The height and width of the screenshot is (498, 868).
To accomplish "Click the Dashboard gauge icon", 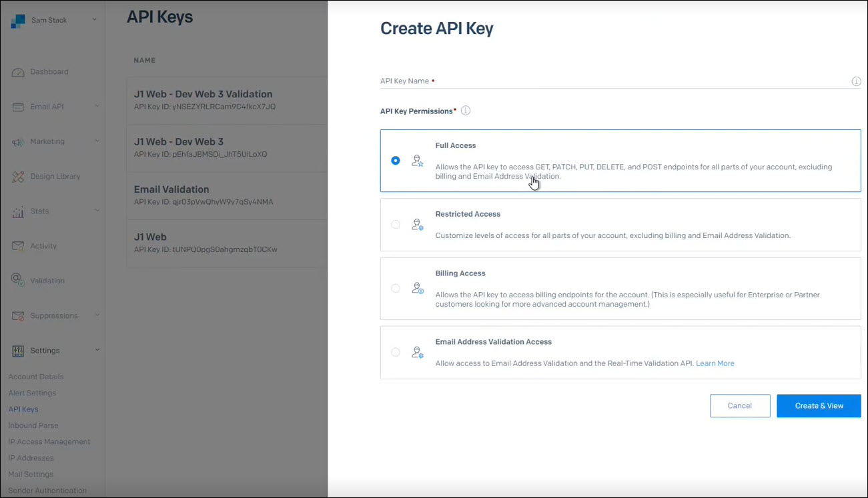I will [x=18, y=72].
